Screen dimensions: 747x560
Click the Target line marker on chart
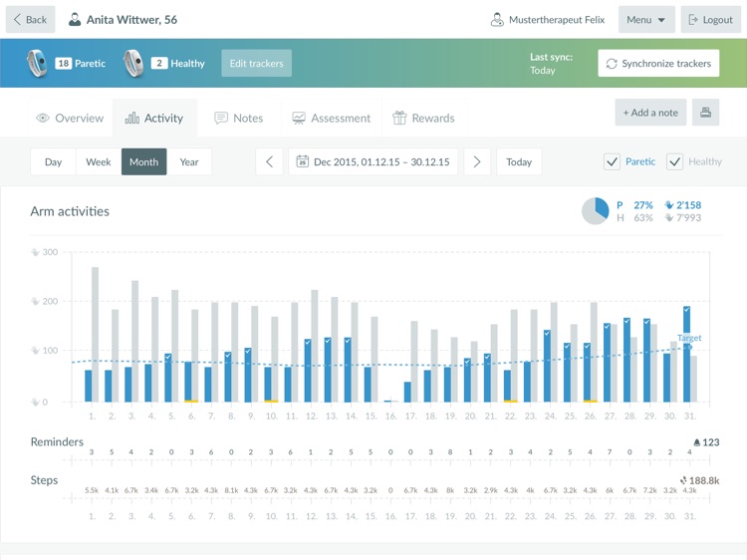pos(689,339)
